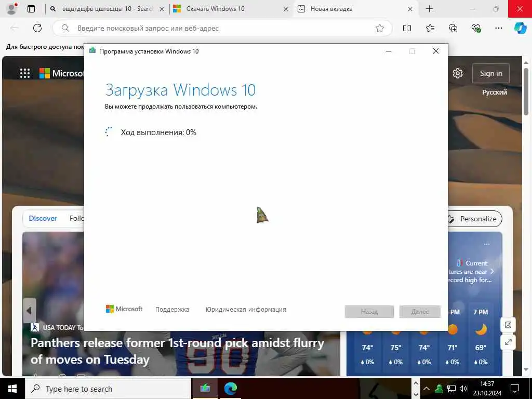
Task: Open the Panthers release news headline
Action: click(x=177, y=351)
